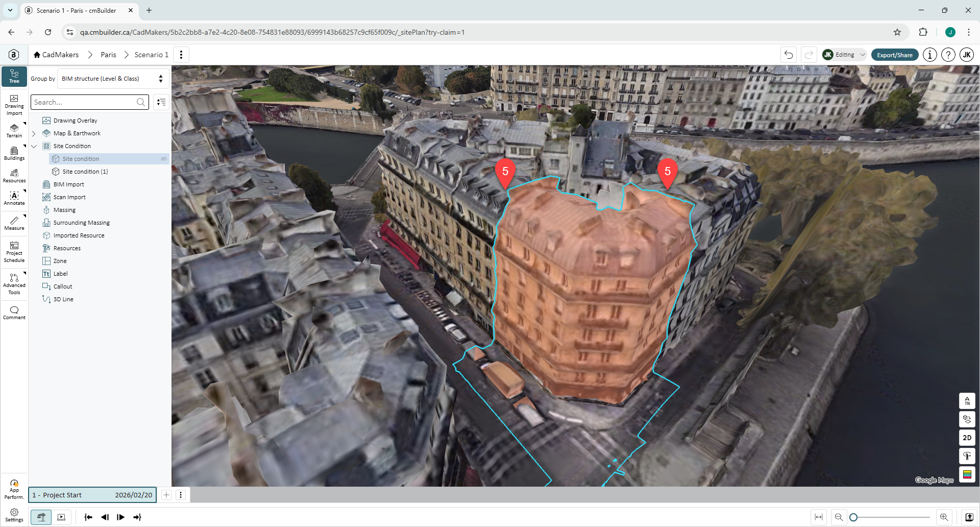Open App Performance panel
This screenshot has width=980, height=527.
(x=14, y=489)
